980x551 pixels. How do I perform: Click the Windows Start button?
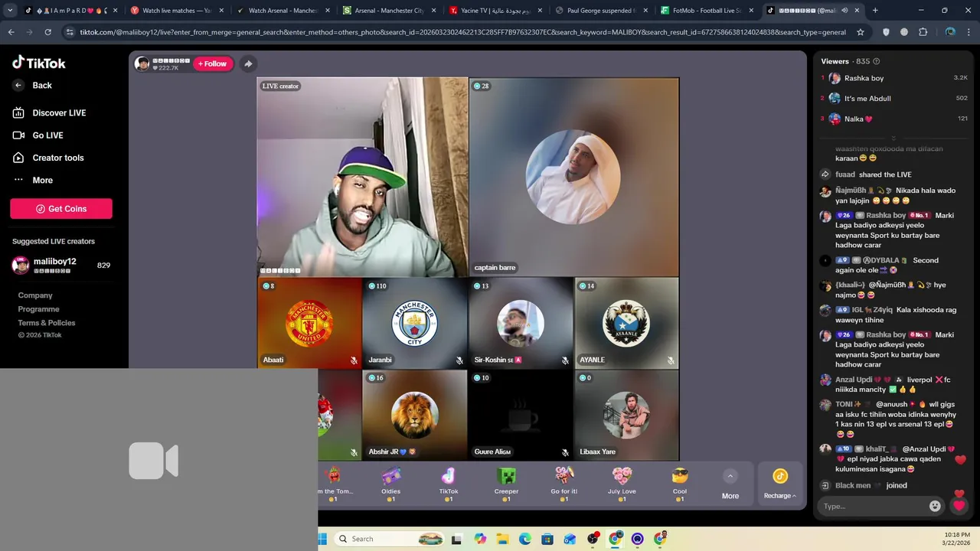coord(322,539)
